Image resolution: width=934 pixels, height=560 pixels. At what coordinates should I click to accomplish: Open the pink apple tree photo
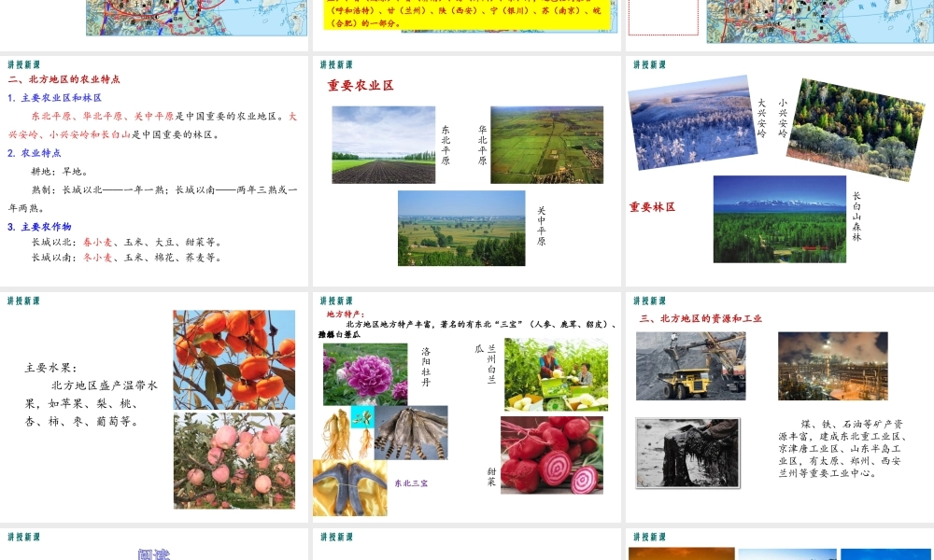pos(234,461)
